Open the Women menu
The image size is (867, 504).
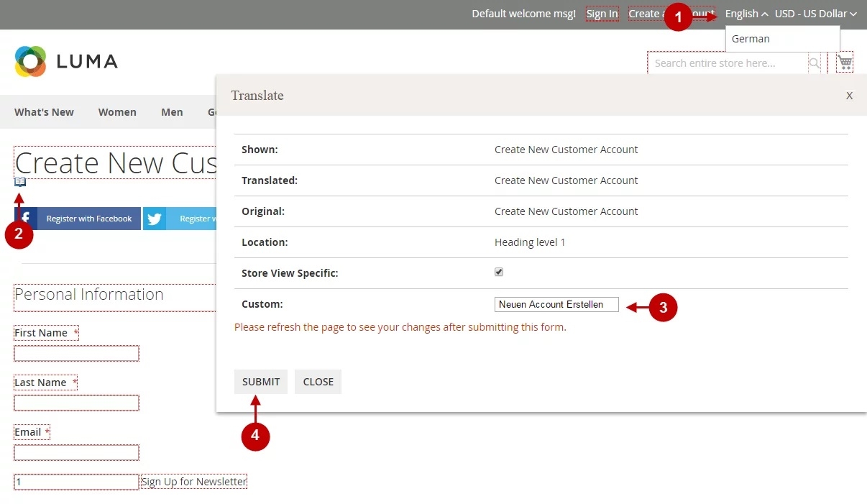(117, 112)
